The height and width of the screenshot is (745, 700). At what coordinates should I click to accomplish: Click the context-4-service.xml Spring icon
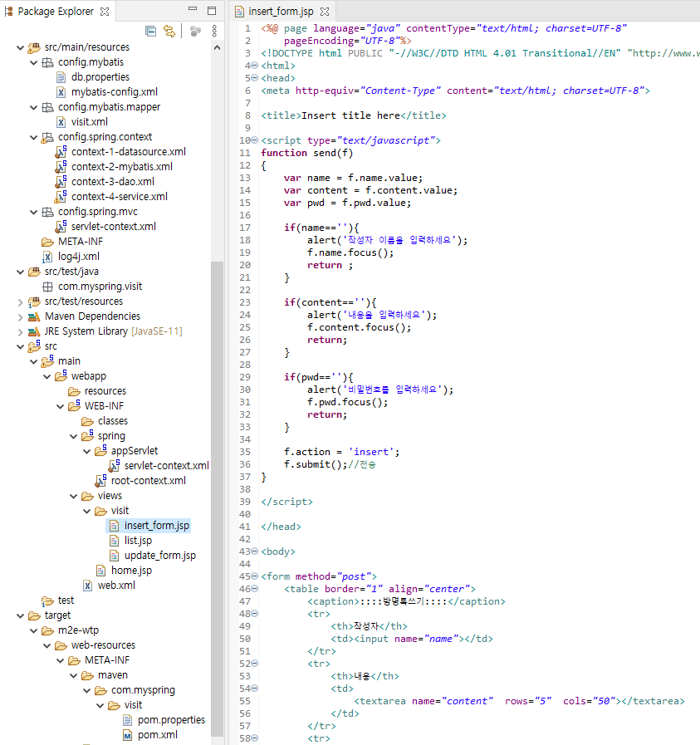pos(61,197)
